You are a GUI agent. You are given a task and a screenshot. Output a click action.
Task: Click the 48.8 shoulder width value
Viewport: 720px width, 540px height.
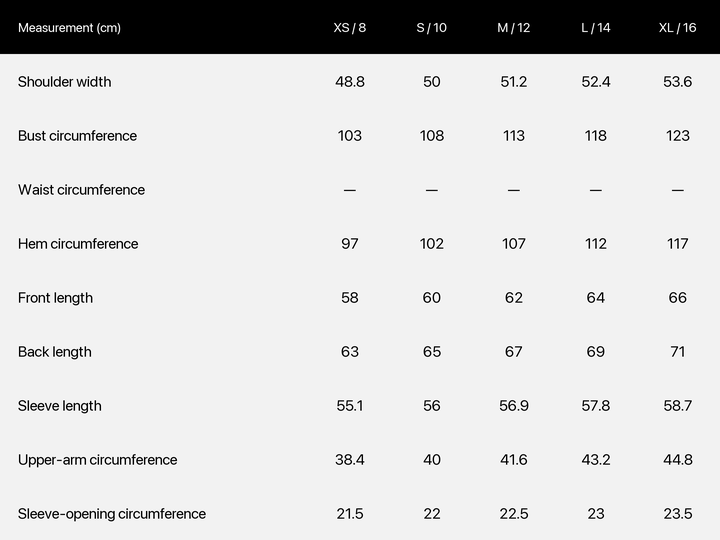[349, 82]
